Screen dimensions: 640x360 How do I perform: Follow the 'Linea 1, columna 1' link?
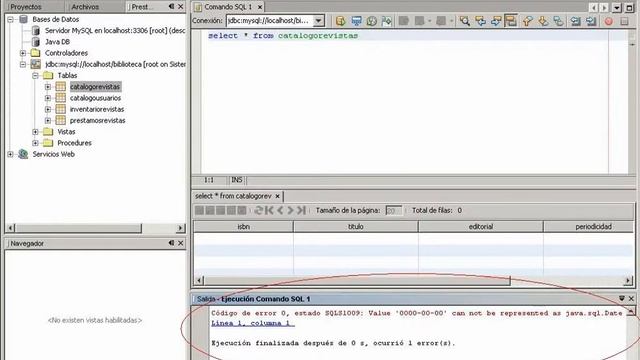point(252,323)
